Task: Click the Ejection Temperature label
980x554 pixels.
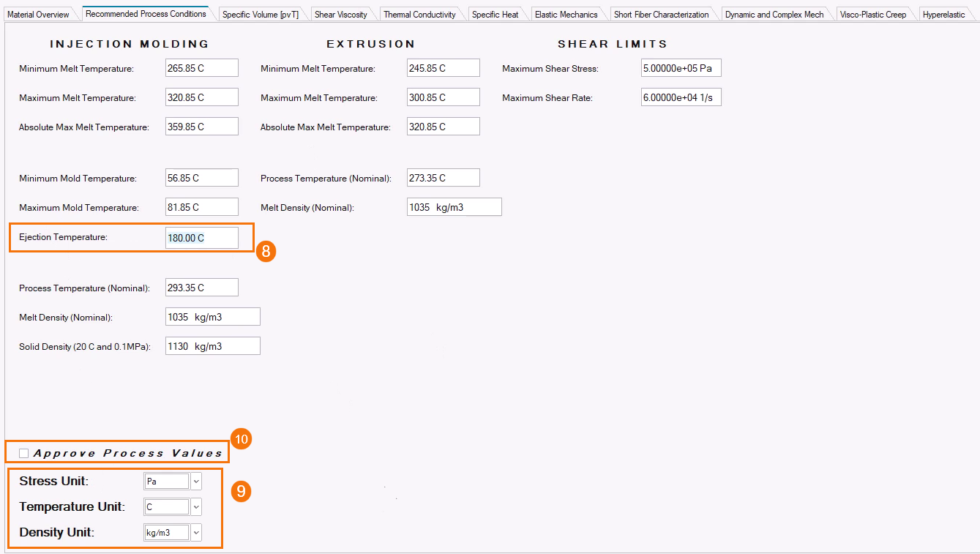Action: point(63,237)
